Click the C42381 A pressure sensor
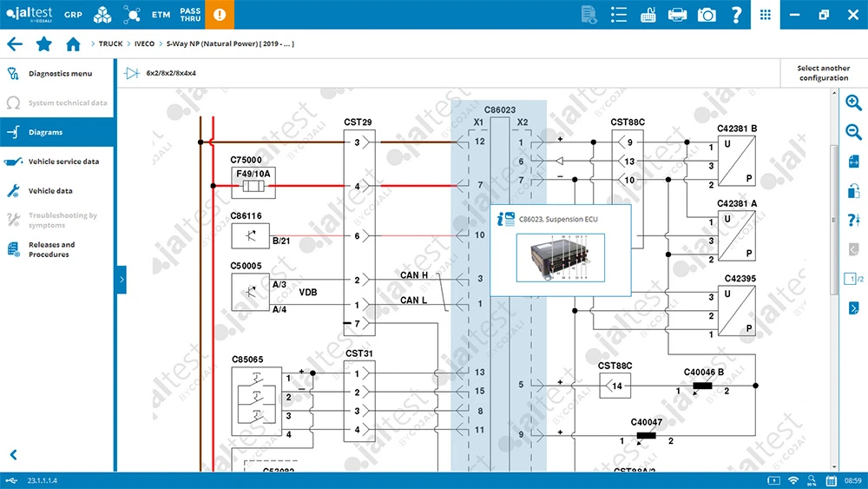868x489 pixels. click(x=737, y=236)
